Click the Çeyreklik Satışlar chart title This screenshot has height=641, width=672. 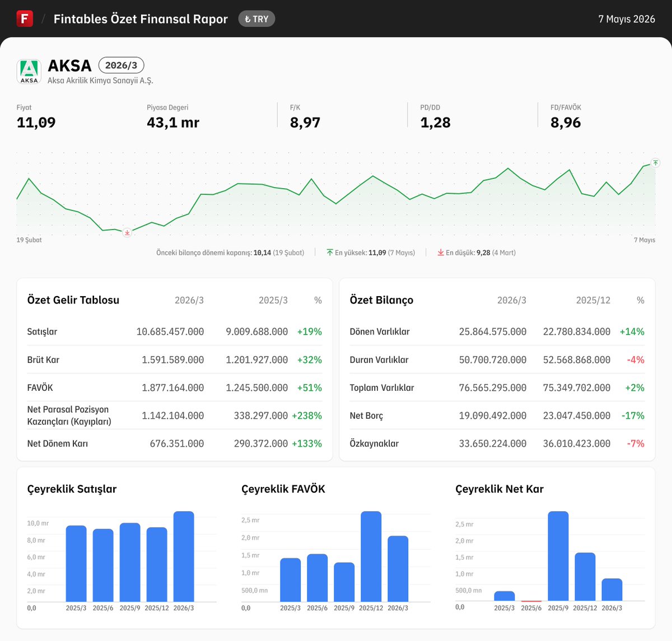[x=72, y=489]
